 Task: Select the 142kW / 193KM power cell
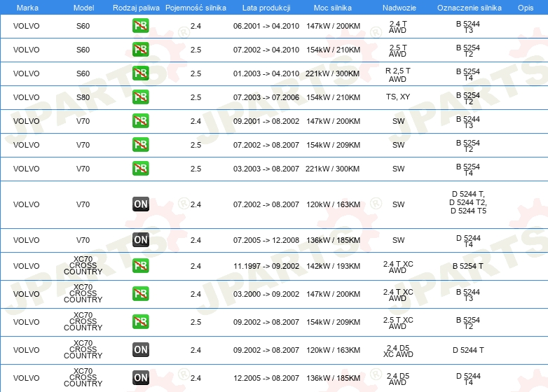(333, 266)
